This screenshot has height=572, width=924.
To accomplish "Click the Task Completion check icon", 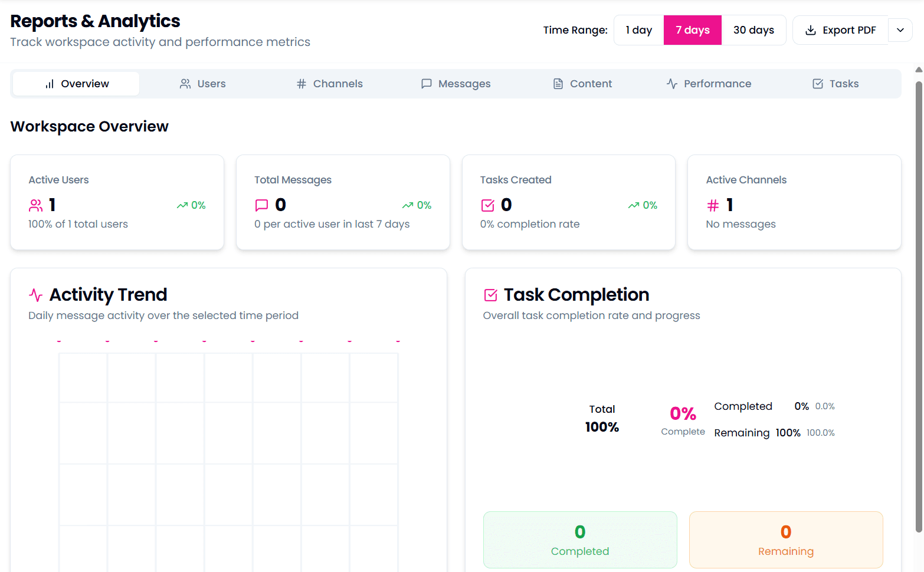I will (x=490, y=294).
